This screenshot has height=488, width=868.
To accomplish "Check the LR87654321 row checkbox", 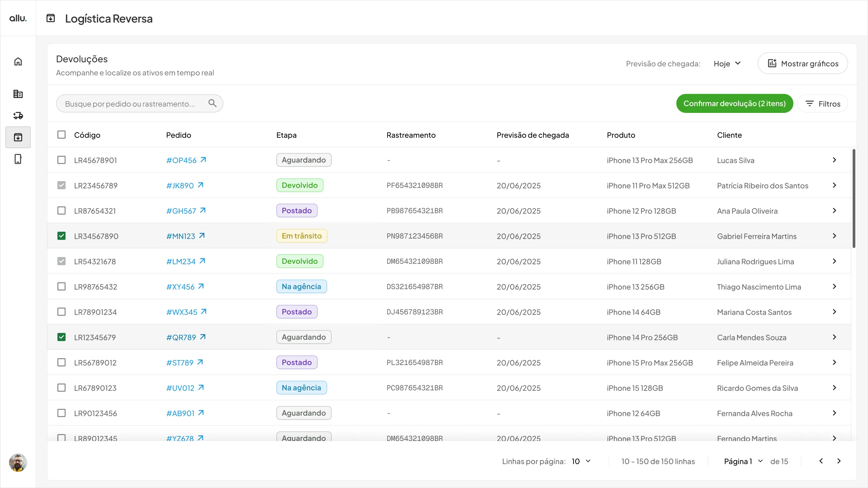I will pos(61,211).
